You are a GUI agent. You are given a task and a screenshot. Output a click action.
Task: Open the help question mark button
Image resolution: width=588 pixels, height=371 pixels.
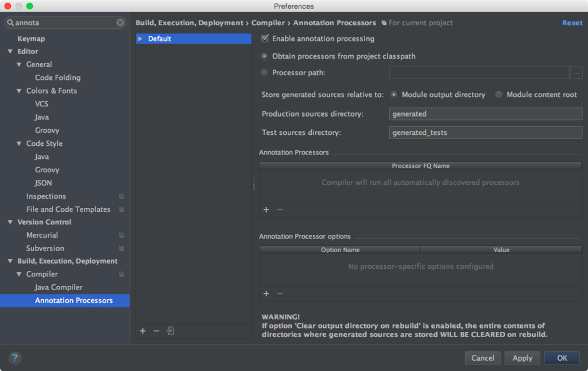pyautogui.click(x=14, y=358)
